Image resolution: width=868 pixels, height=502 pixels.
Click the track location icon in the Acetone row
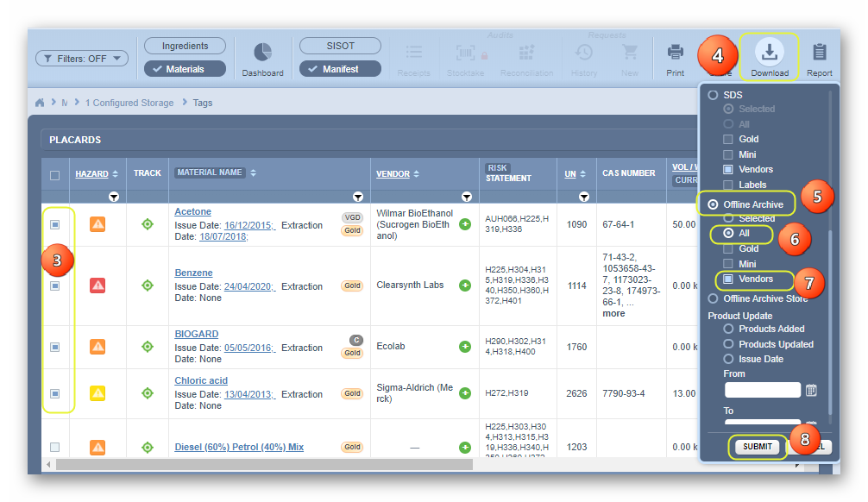coord(147,225)
